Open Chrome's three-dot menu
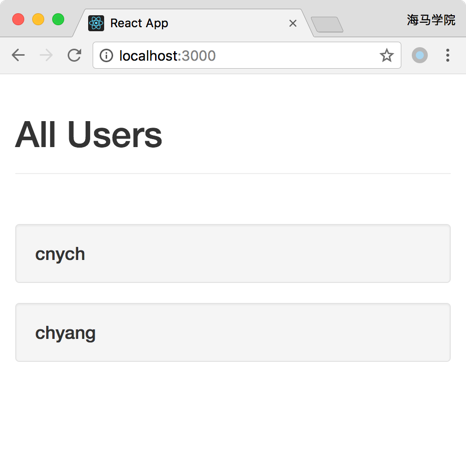The width and height of the screenshot is (466, 468). point(448,55)
